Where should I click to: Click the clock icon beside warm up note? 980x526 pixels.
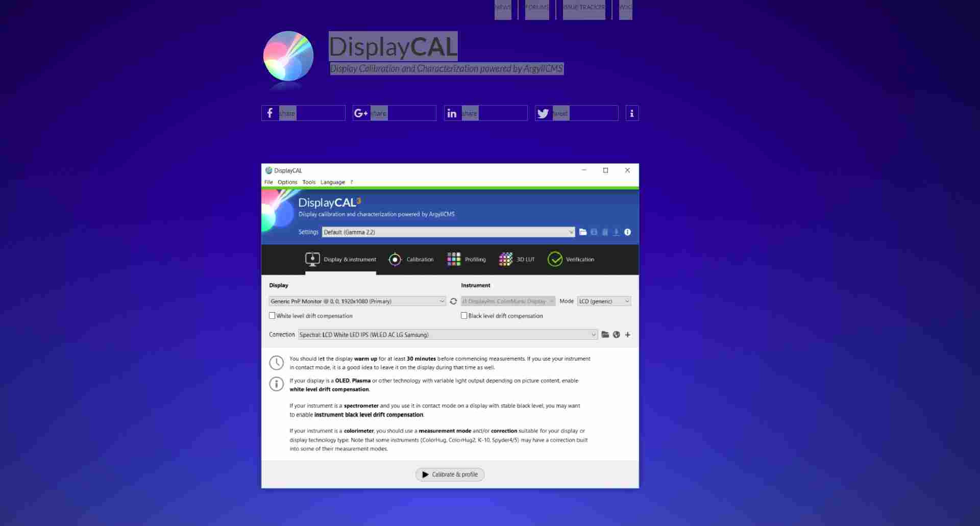point(276,363)
